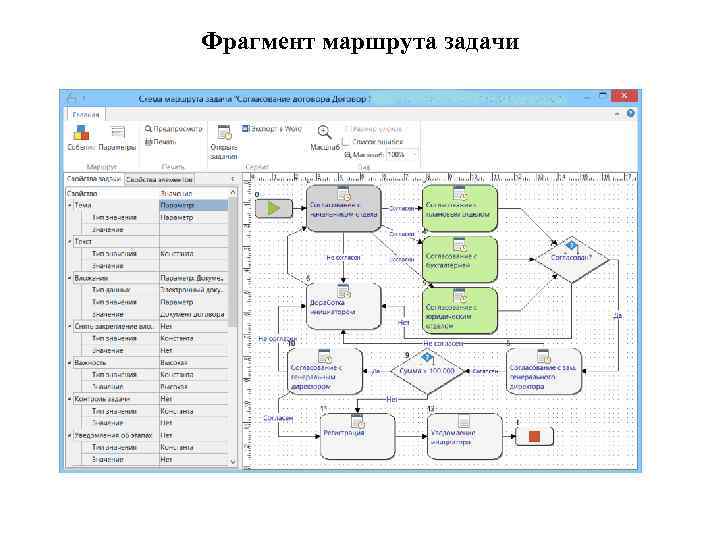
Task: Click the window icon in the title bar
Action: (72, 98)
